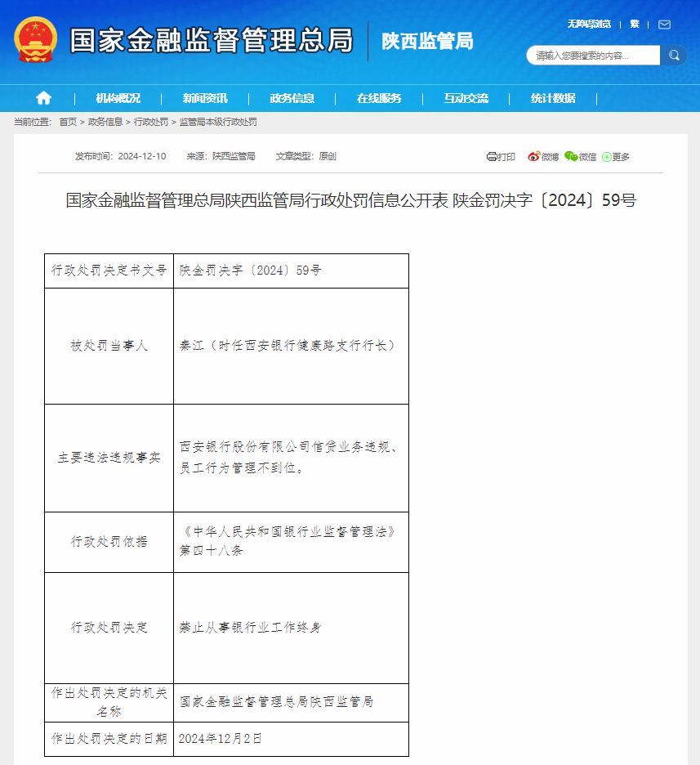Click the 主要违法违规事实 label cell

point(109,459)
